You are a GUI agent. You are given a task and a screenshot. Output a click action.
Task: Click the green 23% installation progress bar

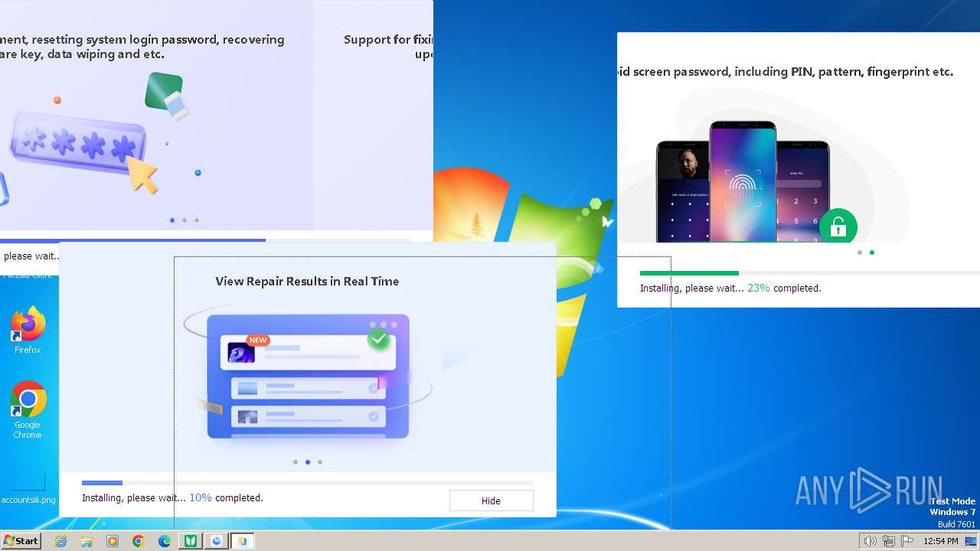coord(810,273)
